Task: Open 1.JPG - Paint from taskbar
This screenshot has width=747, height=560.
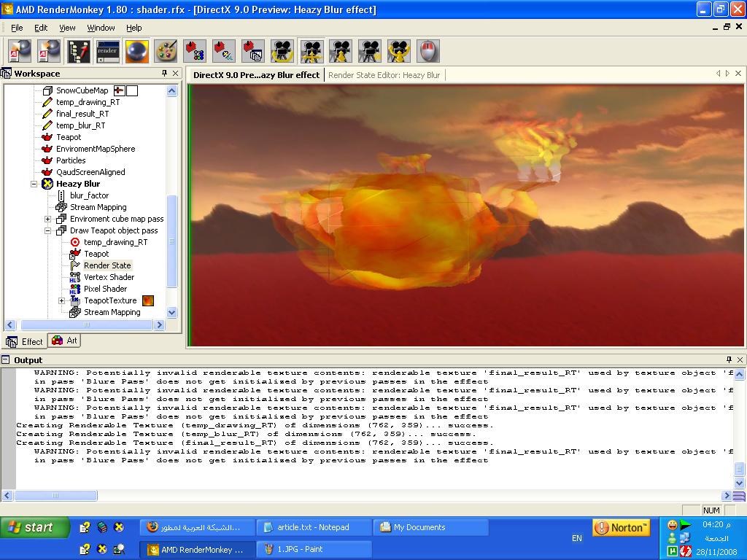Action: click(x=313, y=549)
